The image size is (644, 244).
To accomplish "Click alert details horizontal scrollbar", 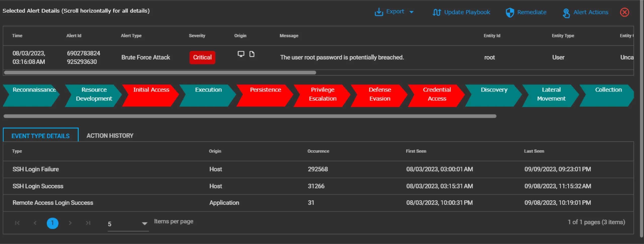I will point(160,73).
